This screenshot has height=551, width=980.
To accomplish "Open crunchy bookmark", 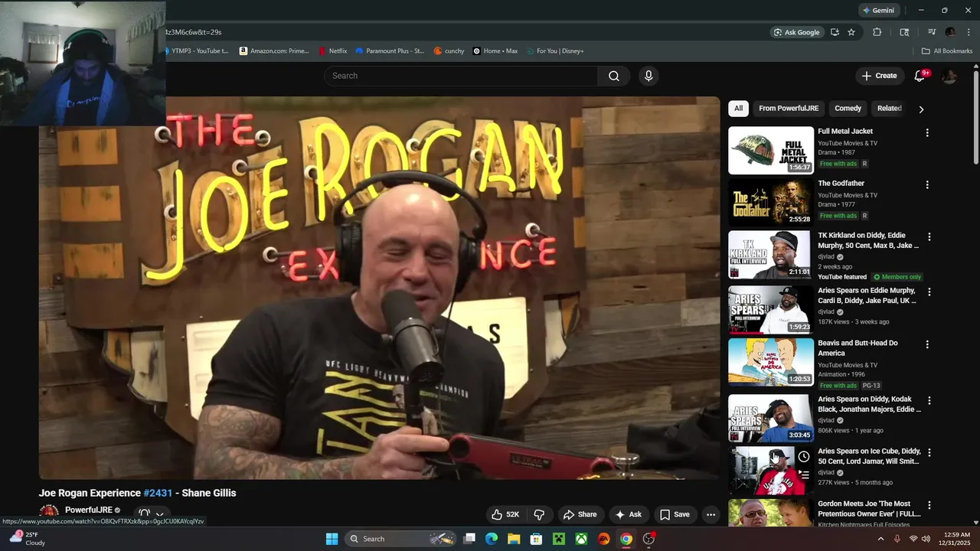I will (x=449, y=51).
